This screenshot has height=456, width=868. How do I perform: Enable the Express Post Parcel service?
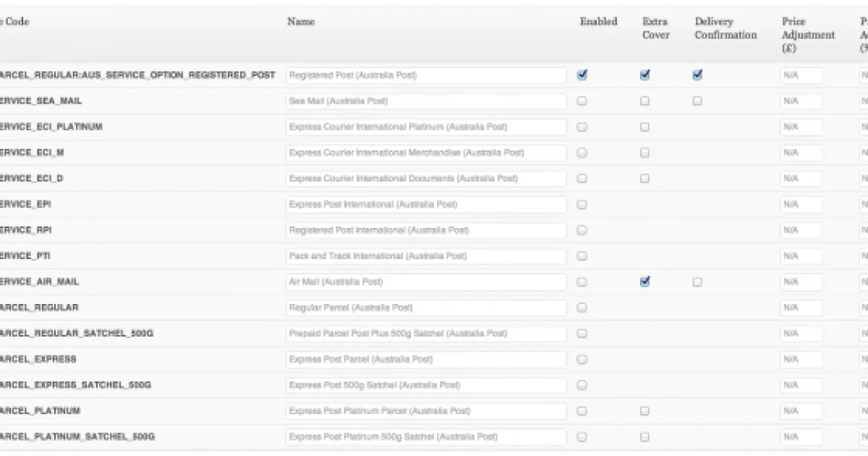pos(582,360)
